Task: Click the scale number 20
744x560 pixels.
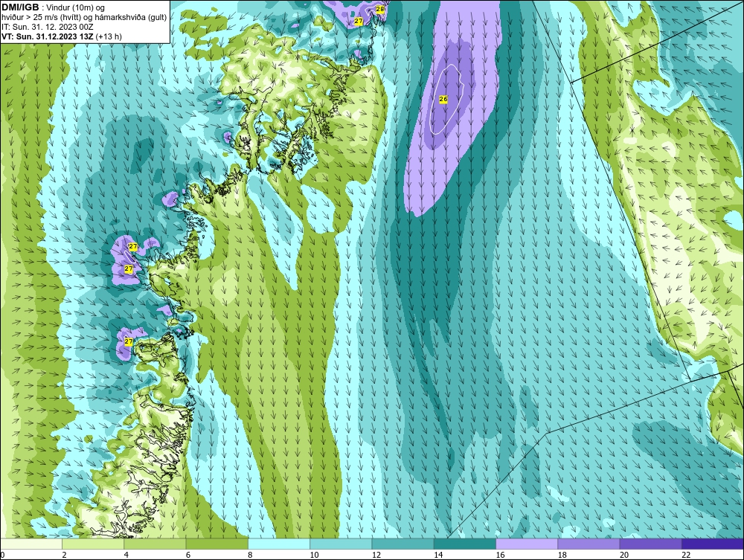Action: click(624, 556)
